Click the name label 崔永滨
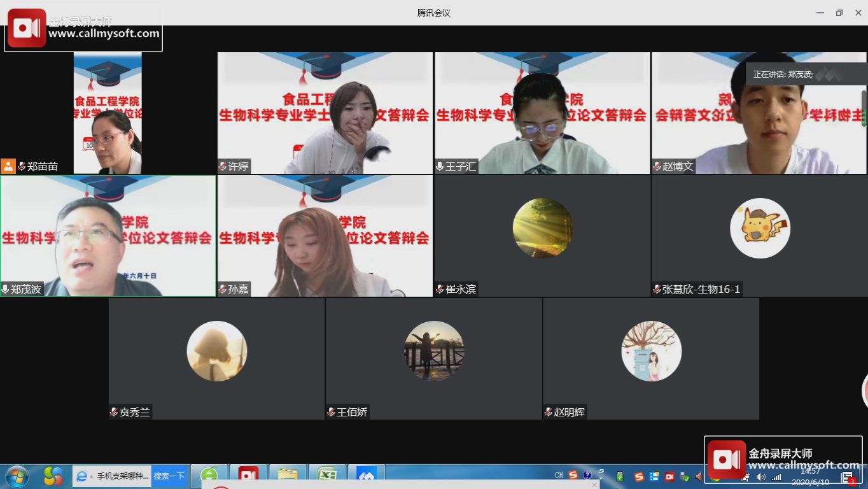Viewport: 868px width, 489px height. pyautogui.click(x=461, y=289)
